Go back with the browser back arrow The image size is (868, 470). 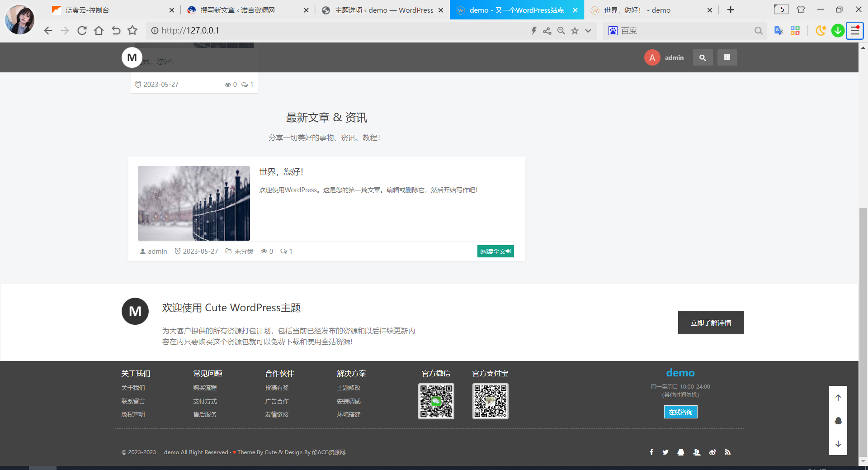point(48,31)
